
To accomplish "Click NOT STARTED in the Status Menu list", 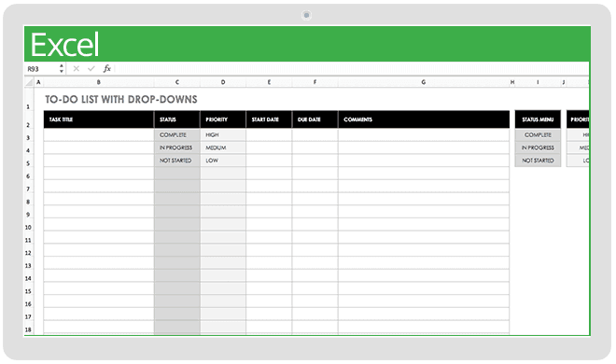I will tap(538, 161).
